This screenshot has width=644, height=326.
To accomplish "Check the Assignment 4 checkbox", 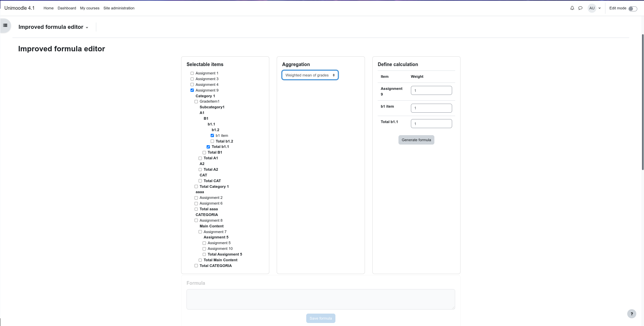I will (x=192, y=85).
